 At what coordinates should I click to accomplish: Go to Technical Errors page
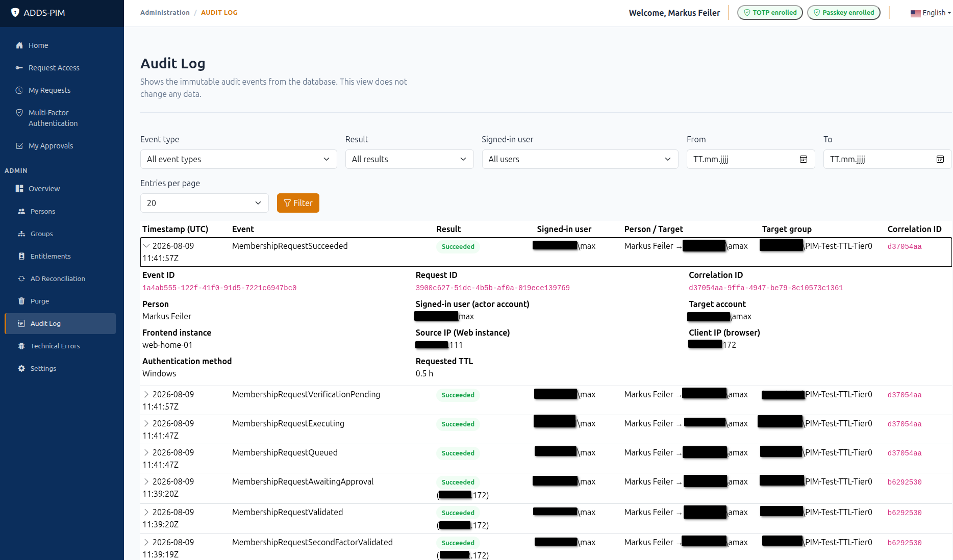click(60, 346)
